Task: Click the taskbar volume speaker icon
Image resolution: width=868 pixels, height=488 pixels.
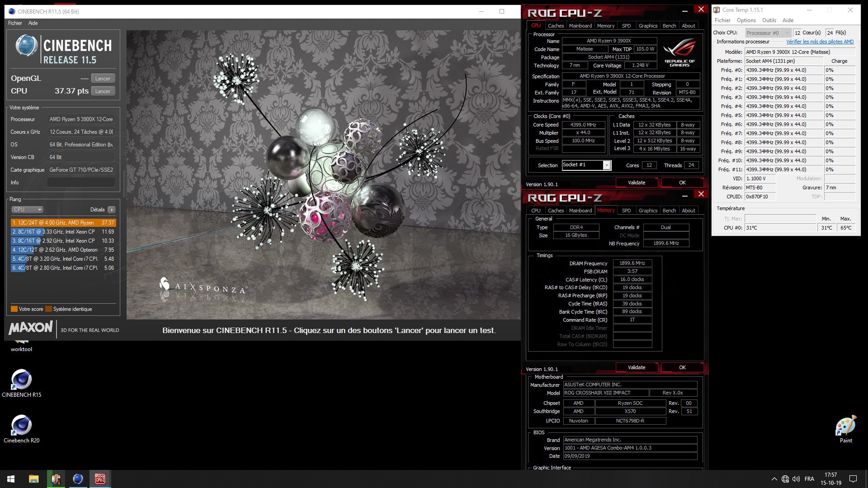Action: pos(796,479)
